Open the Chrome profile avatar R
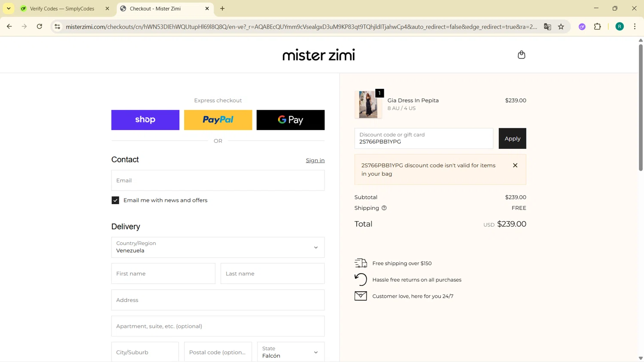 pos(620,27)
